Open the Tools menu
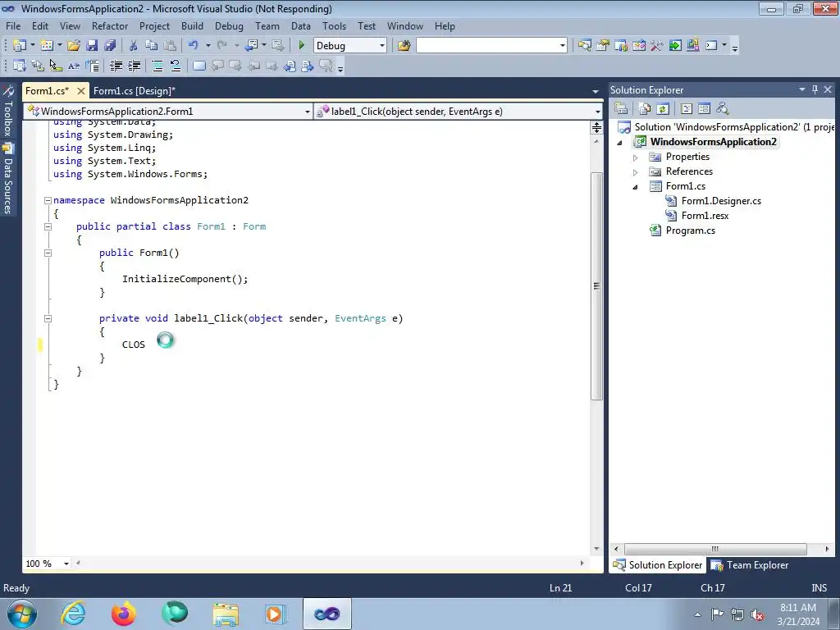This screenshot has height=630, width=840. pos(334,25)
